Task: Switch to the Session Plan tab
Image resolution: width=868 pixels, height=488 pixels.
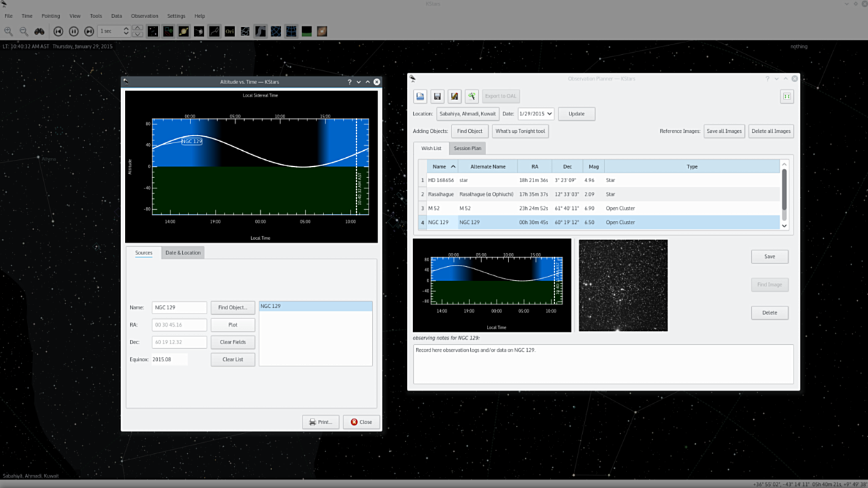Action: pyautogui.click(x=467, y=148)
